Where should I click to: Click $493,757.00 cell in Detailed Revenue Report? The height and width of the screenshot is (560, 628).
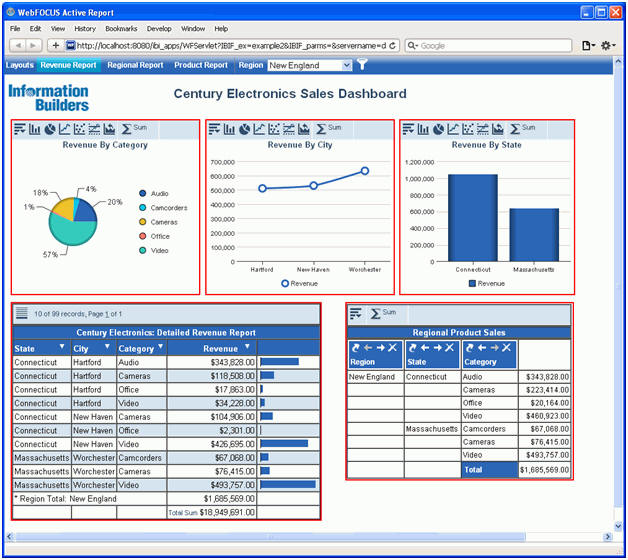tap(211, 485)
